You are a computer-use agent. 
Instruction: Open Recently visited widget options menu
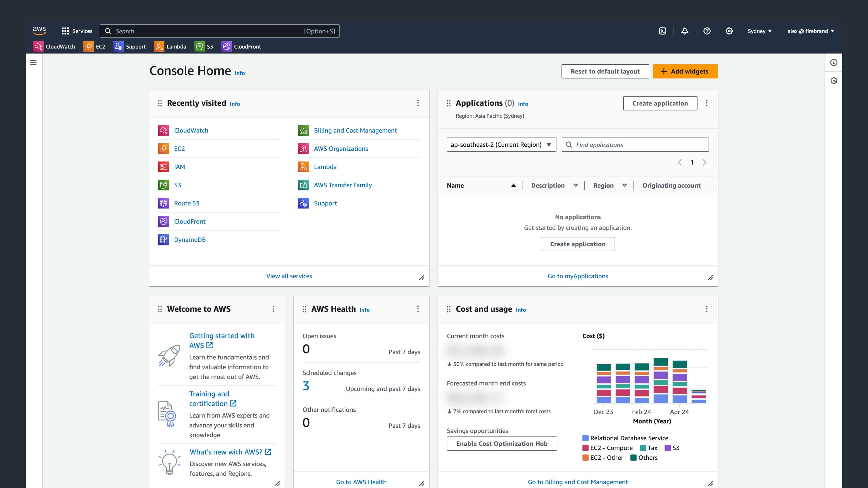418,103
